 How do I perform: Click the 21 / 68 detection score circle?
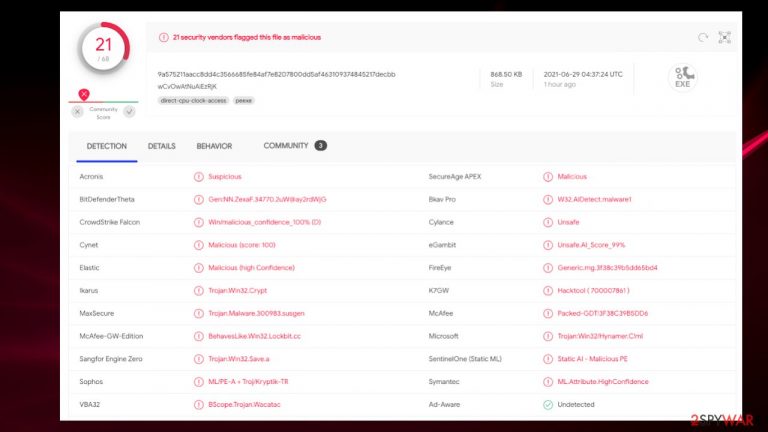coord(103,48)
